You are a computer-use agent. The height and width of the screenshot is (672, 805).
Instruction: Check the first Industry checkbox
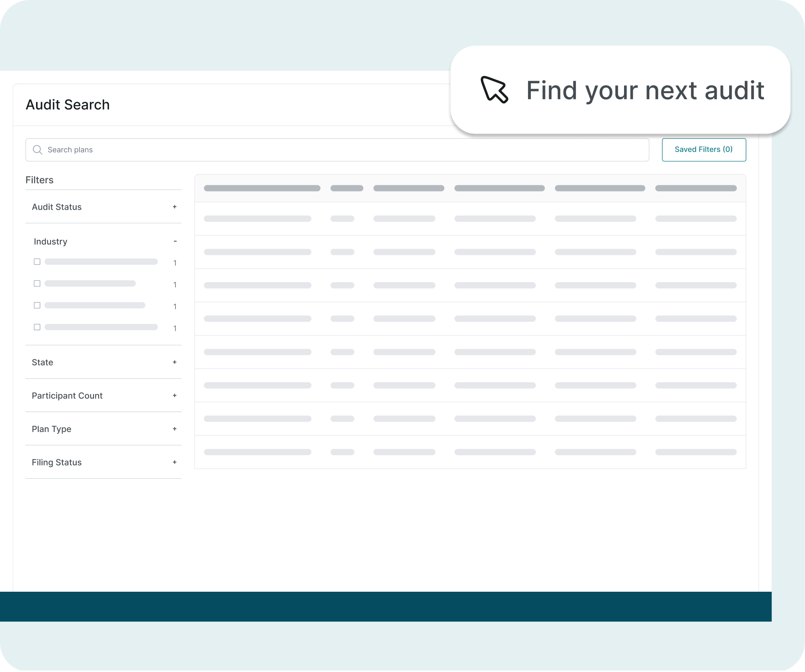pos(37,262)
